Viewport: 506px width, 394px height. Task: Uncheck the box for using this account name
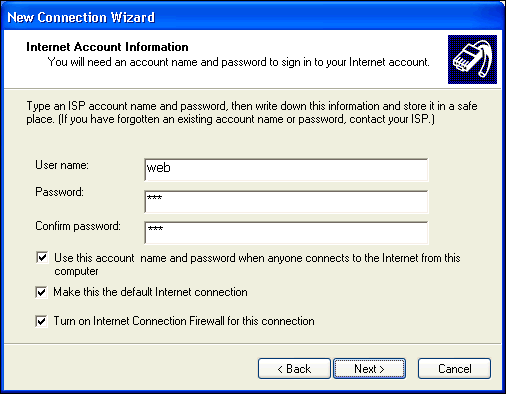click(42, 258)
